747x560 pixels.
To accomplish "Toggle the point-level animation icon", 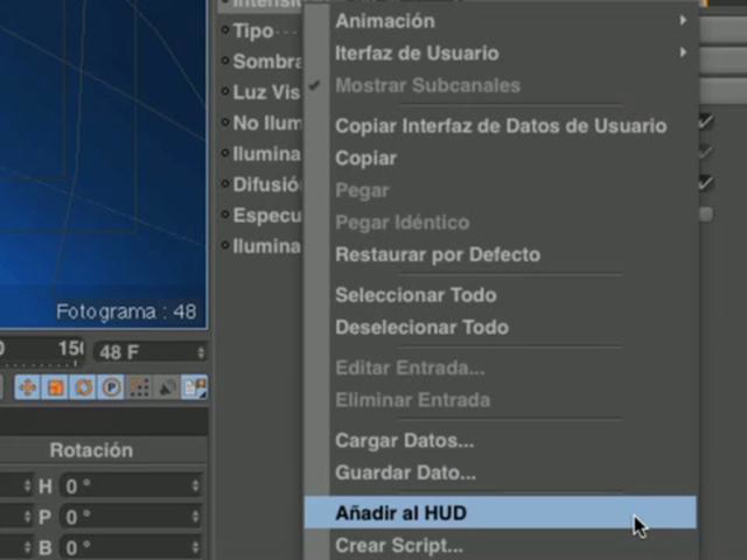I will 139,387.
